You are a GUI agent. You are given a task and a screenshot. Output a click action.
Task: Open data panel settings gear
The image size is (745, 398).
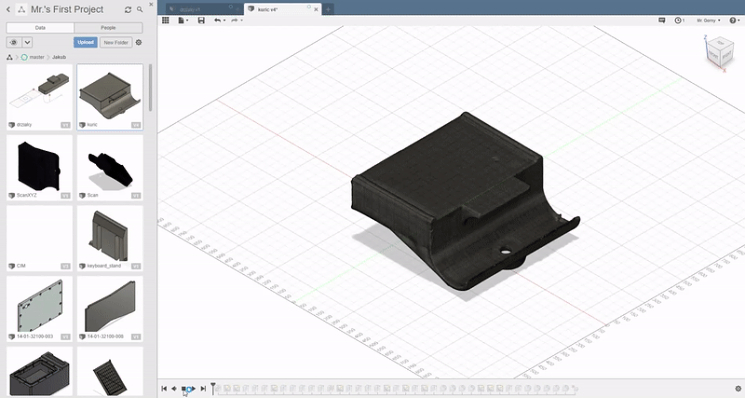(139, 42)
